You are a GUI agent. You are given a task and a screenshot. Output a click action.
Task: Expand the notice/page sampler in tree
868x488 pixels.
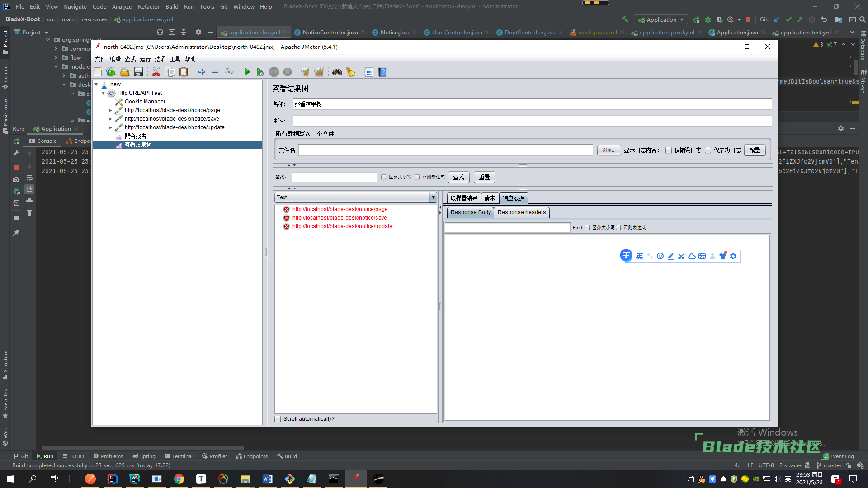110,110
